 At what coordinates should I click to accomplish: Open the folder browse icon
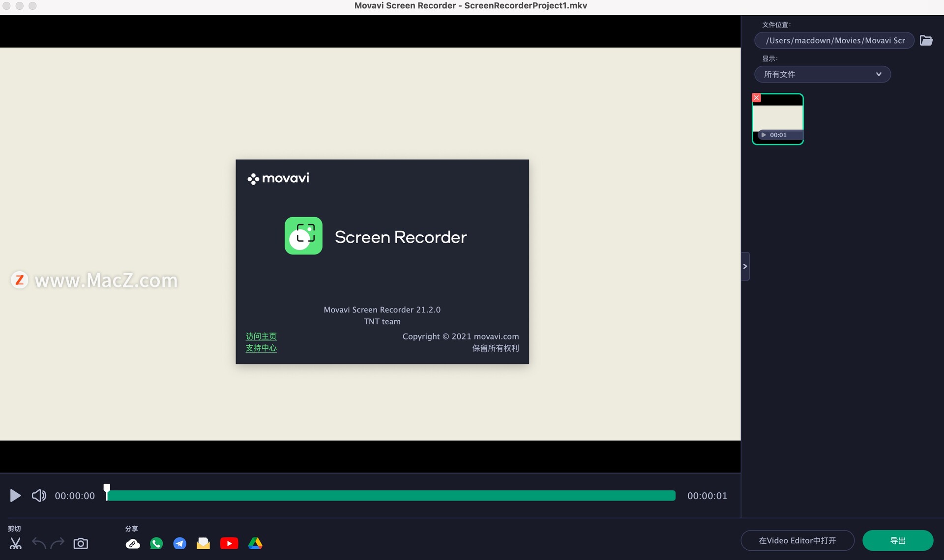(x=926, y=40)
